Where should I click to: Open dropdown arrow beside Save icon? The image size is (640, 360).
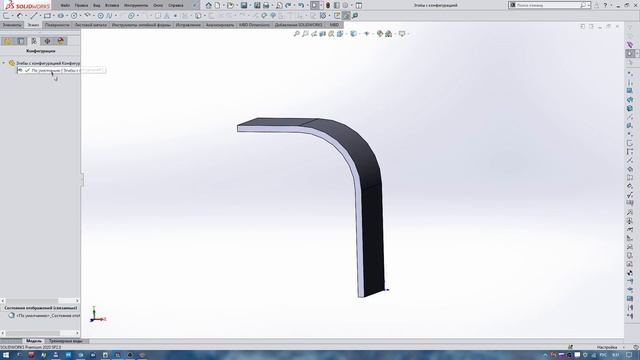coord(250,5)
